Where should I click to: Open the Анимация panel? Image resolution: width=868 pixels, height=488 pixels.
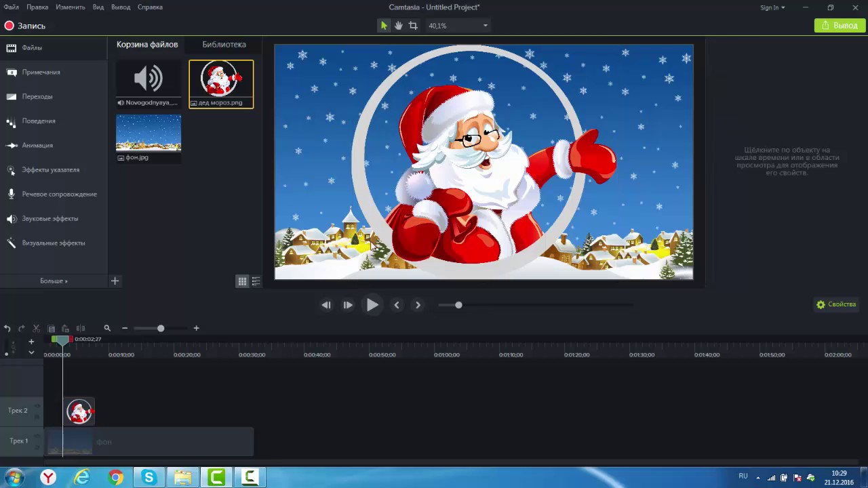[x=54, y=146]
